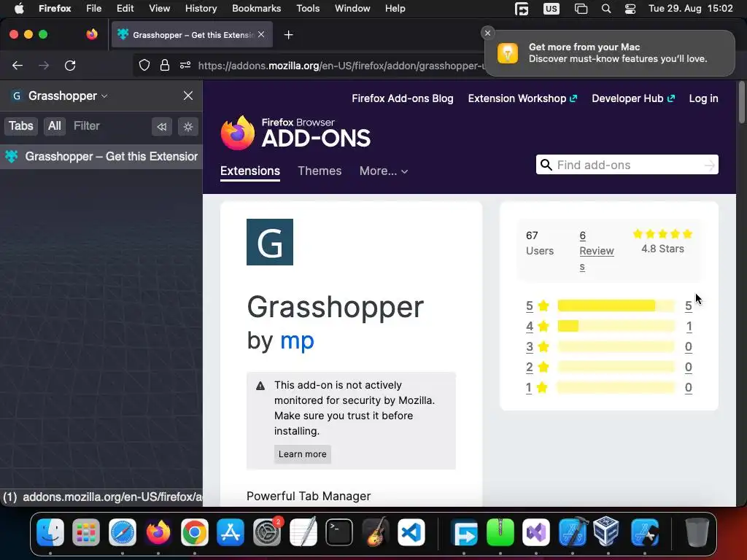
Task: Open a new tab with plus button
Action: click(x=288, y=35)
